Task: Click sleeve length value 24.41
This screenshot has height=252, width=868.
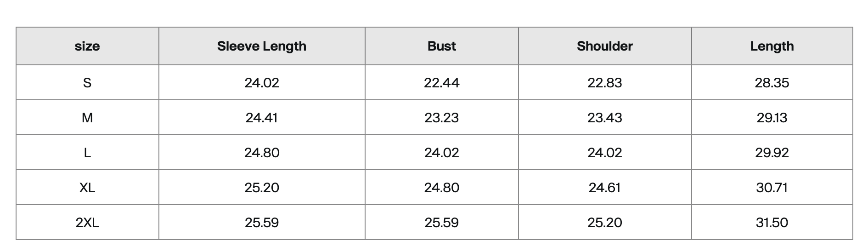Action: click(x=262, y=118)
